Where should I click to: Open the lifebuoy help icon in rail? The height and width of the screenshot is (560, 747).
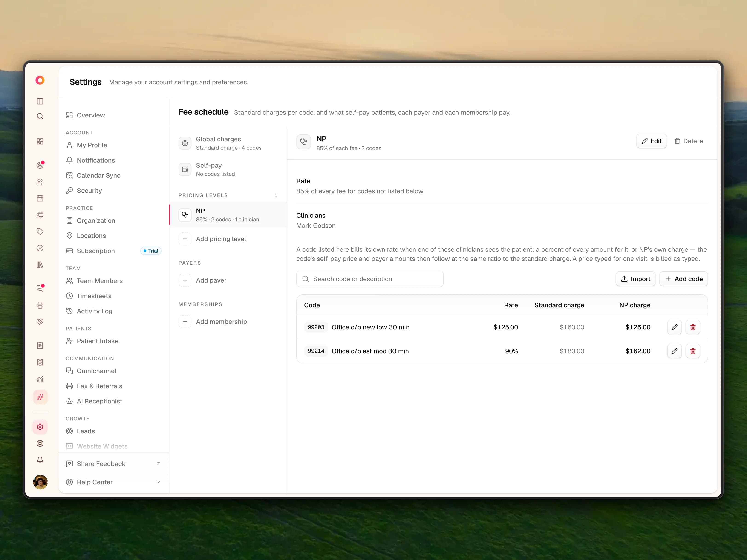(x=40, y=443)
